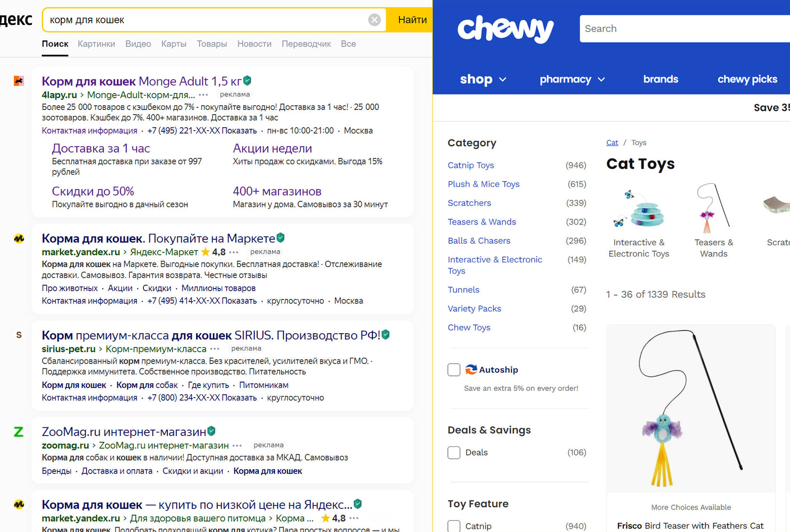Expand the Все tab in Yandex

tap(348, 44)
